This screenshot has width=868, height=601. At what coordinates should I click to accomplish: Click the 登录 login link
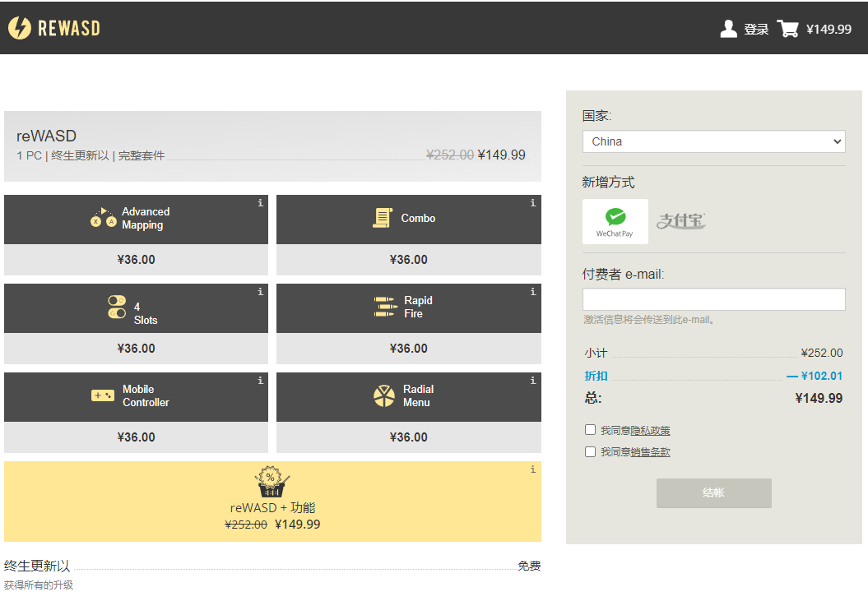pos(756,30)
